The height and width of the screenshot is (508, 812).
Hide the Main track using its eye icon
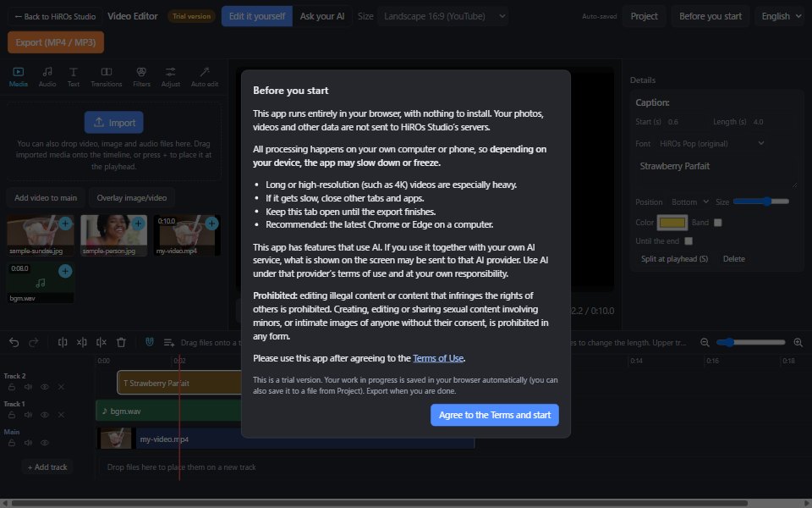tap(45, 443)
